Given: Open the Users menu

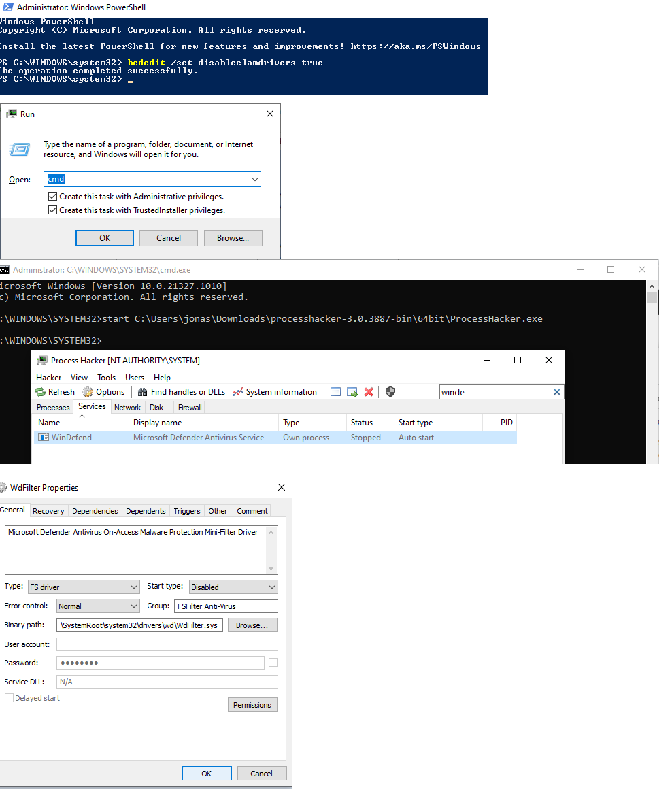Looking at the screenshot, I should coord(135,378).
